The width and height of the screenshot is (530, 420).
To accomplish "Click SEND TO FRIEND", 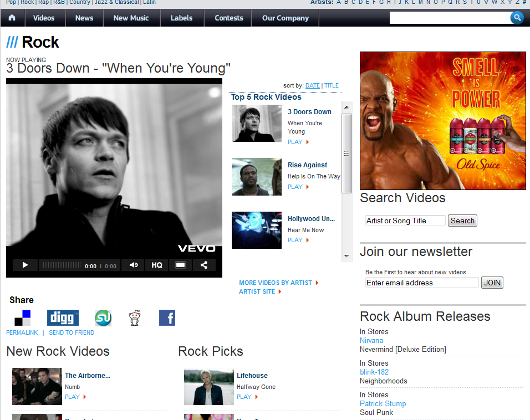I will 72,332.
